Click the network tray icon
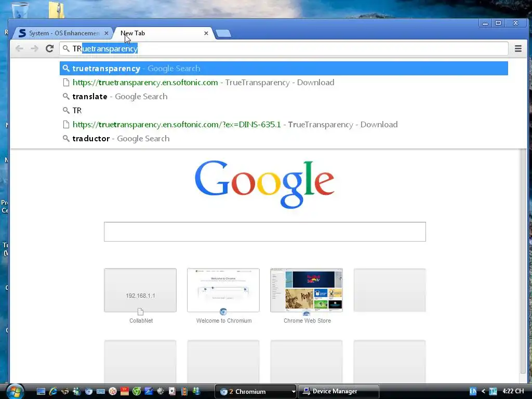Viewport: 532px width, 399px height. coord(493,391)
